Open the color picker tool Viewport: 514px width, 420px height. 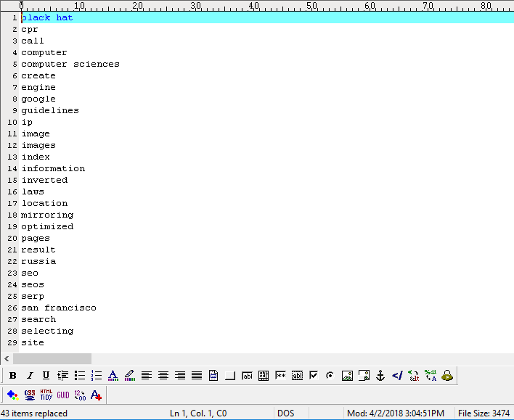click(13, 395)
